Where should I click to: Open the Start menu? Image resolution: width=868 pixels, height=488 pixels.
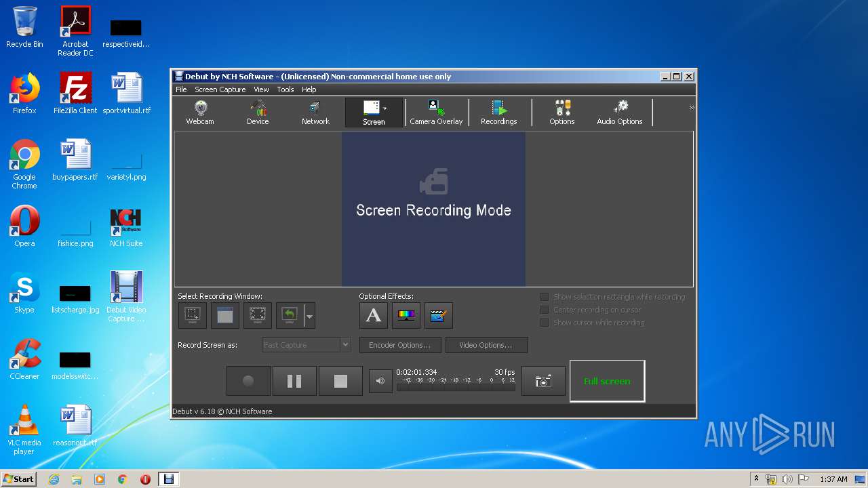point(18,479)
